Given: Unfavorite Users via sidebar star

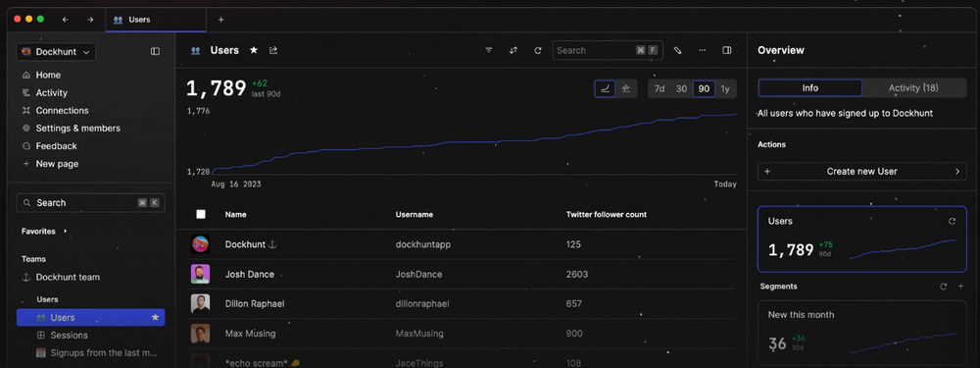Looking at the screenshot, I should coord(155,318).
